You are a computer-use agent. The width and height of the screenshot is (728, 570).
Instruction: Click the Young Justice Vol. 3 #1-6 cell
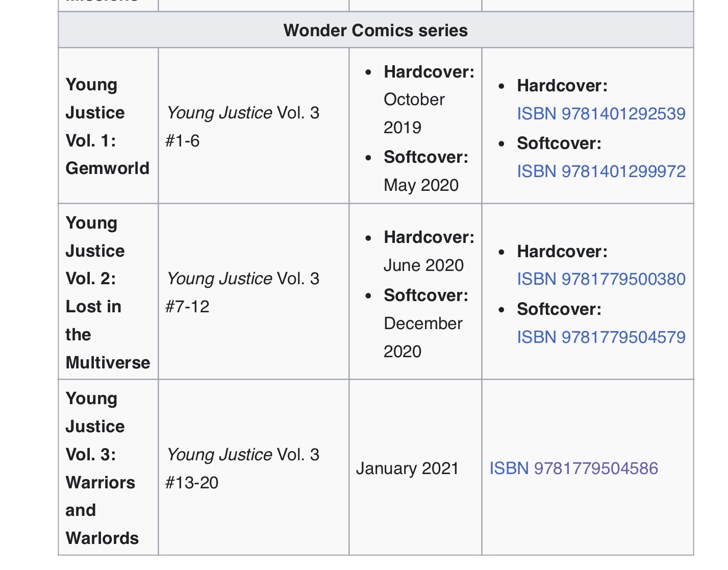(243, 126)
